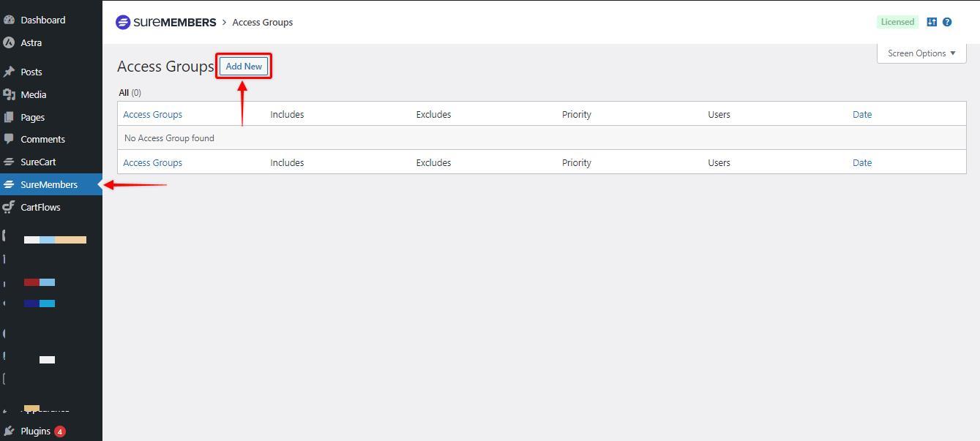This screenshot has width=980, height=441.
Task: Click the SureMembers logo in the header
Action: click(165, 22)
